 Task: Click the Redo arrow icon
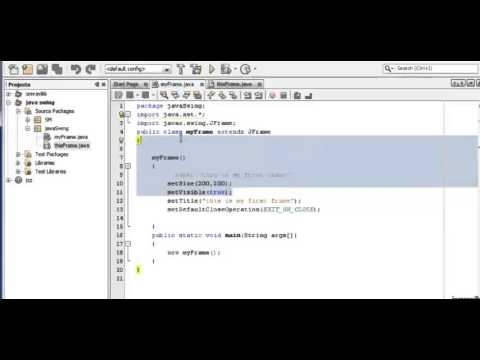tap(90, 69)
